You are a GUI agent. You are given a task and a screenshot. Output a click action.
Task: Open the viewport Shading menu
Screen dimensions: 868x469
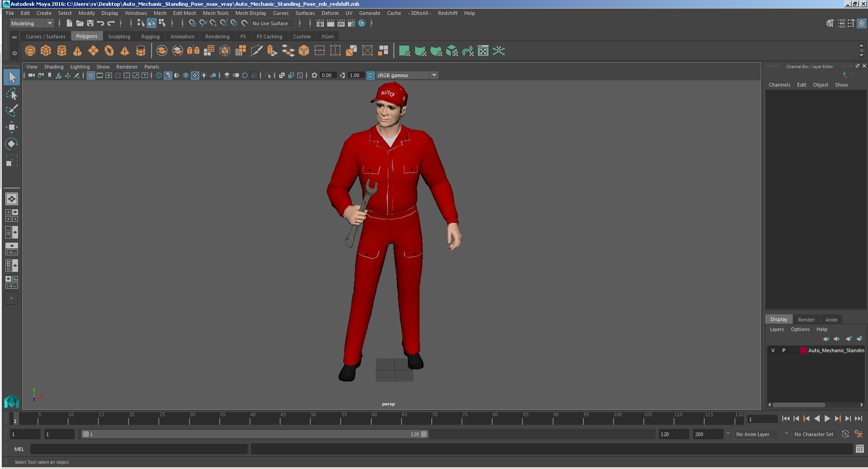pyautogui.click(x=54, y=67)
